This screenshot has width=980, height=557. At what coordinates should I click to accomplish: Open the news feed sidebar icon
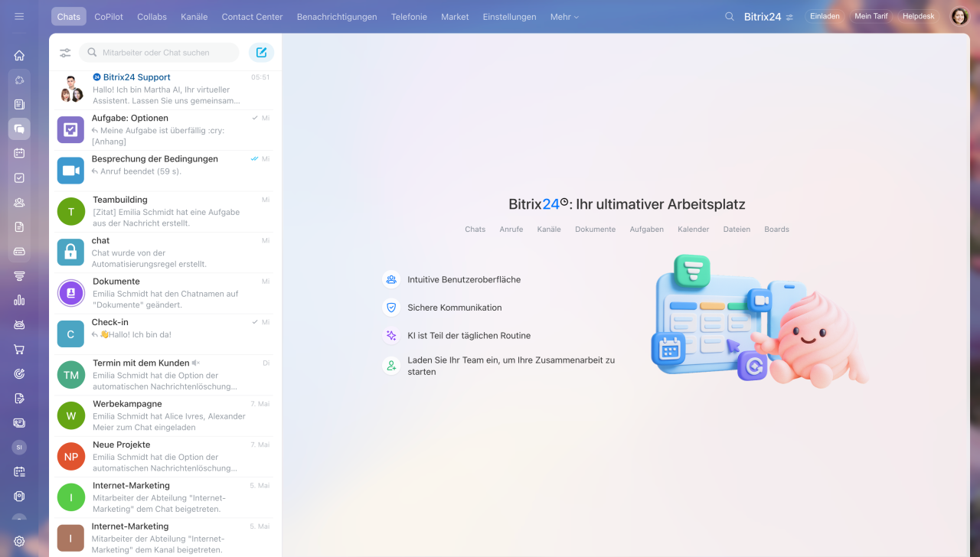point(19,104)
